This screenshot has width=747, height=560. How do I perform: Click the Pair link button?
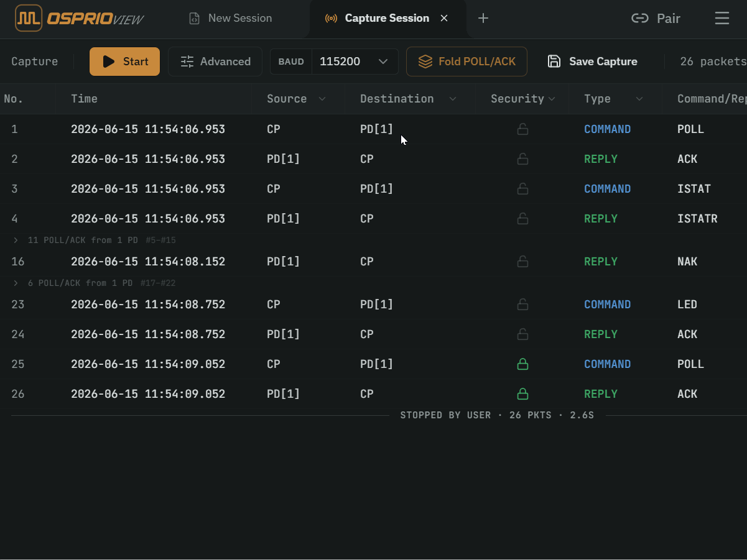point(656,18)
